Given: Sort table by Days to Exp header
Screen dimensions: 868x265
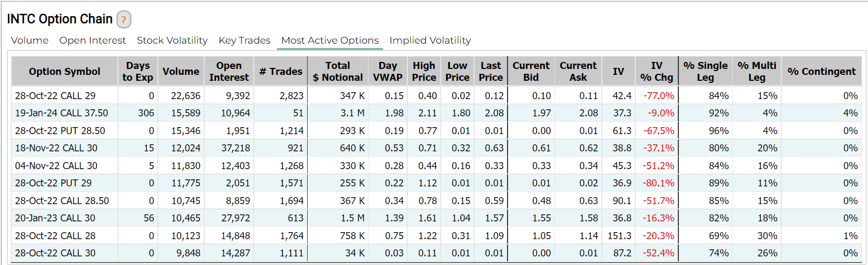Looking at the screenshot, I should click(x=138, y=72).
